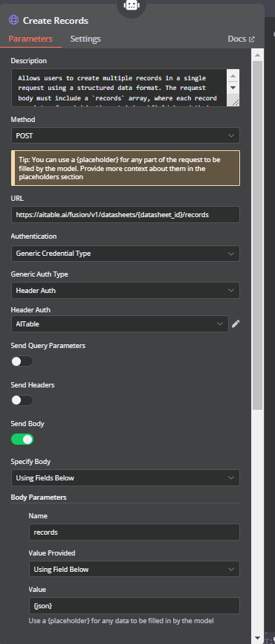Switch to the Settings tab
This screenshot has width=275, height=644.
85,39
